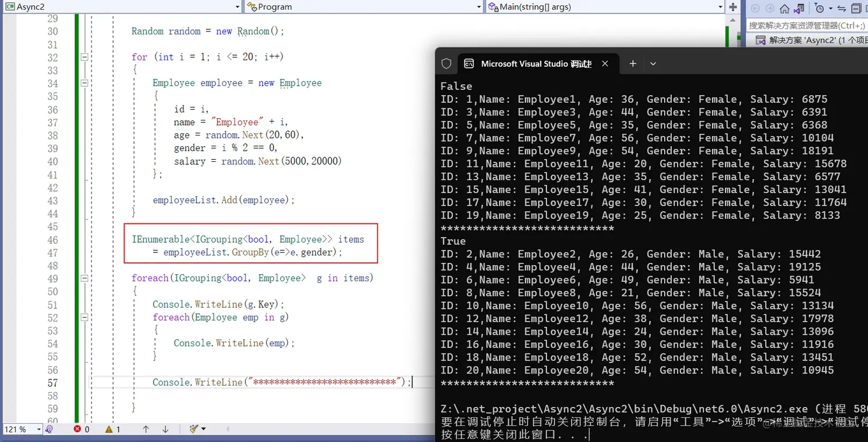Go to previous issue with up arrow
868x442 pixels.
146,429
